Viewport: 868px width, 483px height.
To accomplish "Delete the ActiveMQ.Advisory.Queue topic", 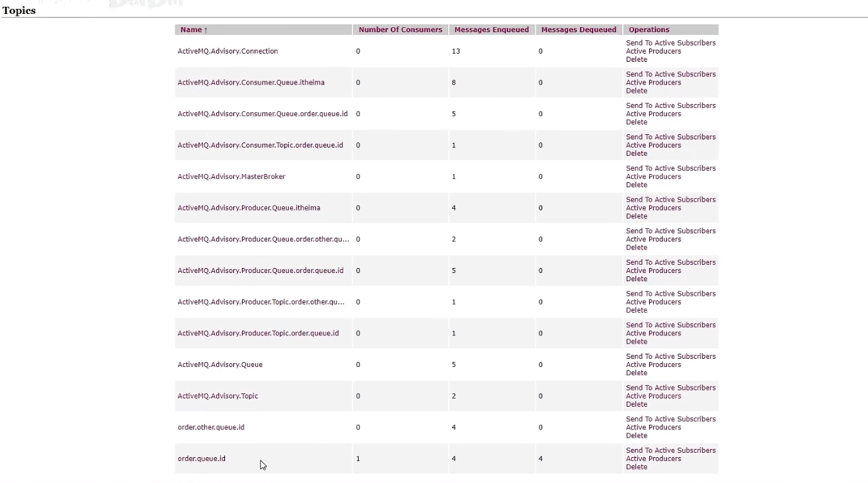I will pyautogui.click(x=637, y=373).
